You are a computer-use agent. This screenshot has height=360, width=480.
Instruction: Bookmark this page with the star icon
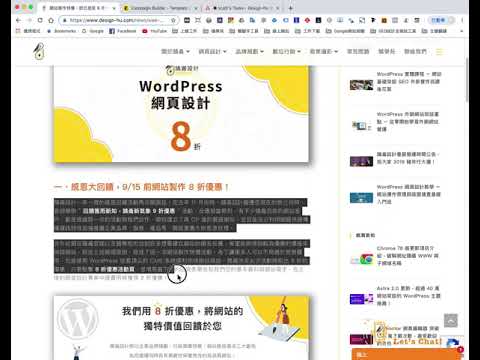[173, 20]
